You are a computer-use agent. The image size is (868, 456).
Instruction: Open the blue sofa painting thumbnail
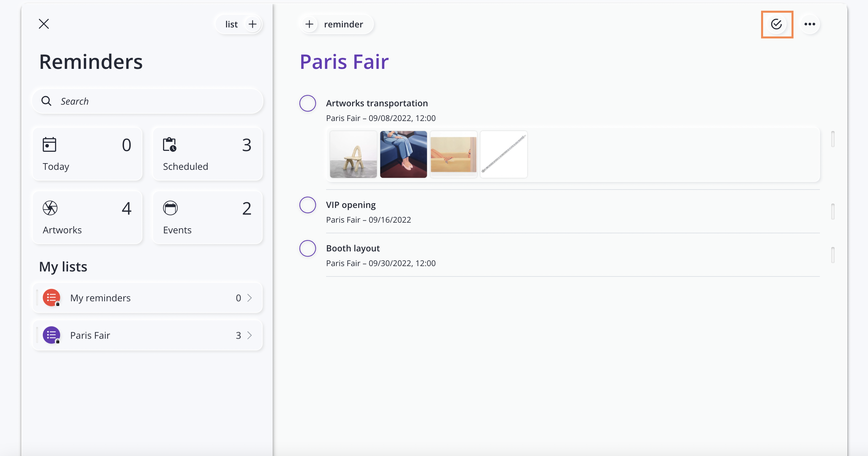pos(403,154)
